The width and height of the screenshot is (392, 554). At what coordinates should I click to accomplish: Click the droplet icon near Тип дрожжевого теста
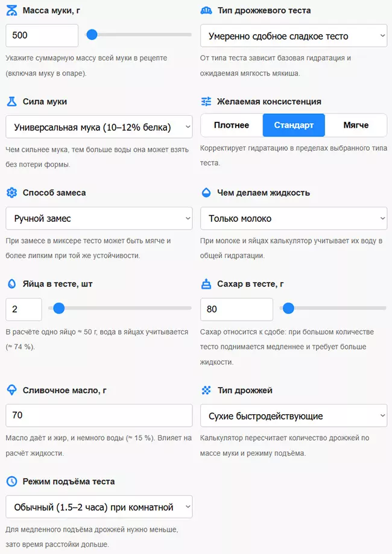[206, 10]
